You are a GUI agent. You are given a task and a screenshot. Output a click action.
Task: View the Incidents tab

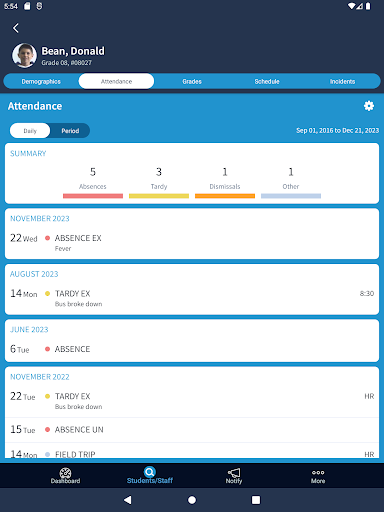pos(342,81)
